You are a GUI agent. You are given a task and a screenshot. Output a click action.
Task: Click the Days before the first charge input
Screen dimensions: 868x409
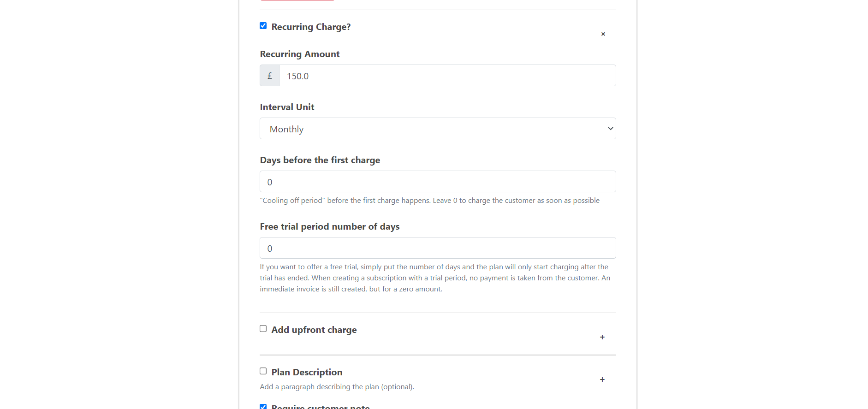click(x=438, y=182)
